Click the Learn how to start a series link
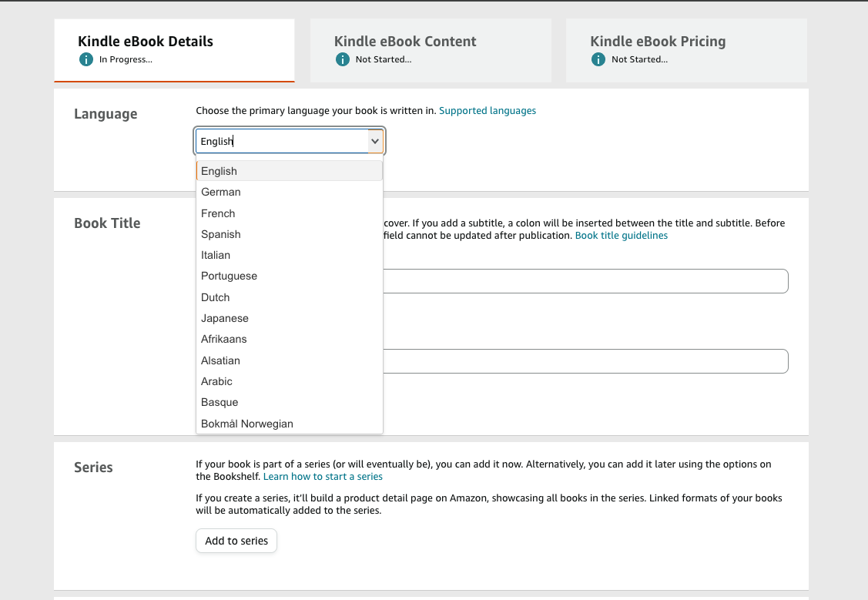 pyautogui.click(x=323, y=477)
